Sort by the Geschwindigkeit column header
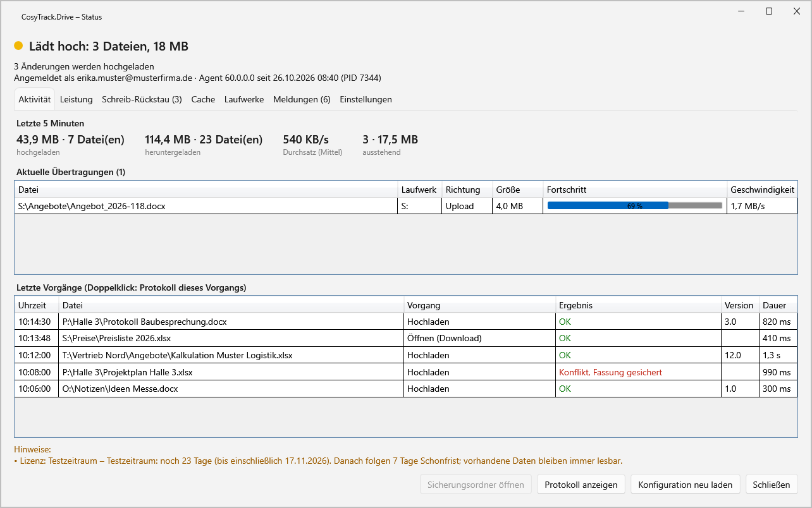The height and width of the screenshot is (508, 812). (762, 190)
